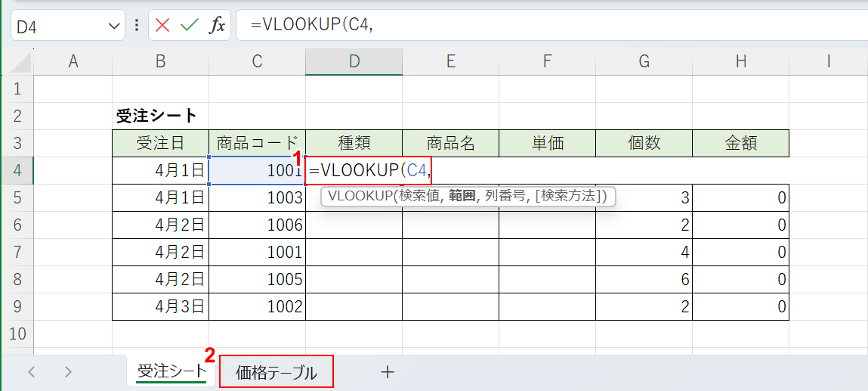Cancel the formula entry with the X icon
The width and height of the screenshot is (868, 391).
162,26
